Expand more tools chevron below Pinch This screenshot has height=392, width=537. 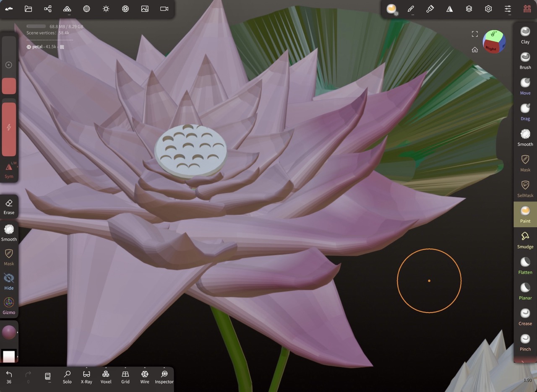point(523,361)
